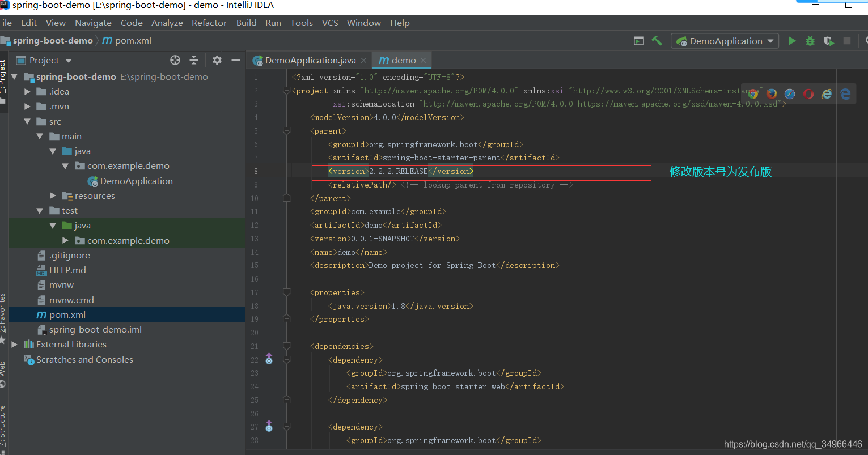Locate current file via scroll-from-source icon
Viewport: 868px width, 455px height.
click(175, 60)
